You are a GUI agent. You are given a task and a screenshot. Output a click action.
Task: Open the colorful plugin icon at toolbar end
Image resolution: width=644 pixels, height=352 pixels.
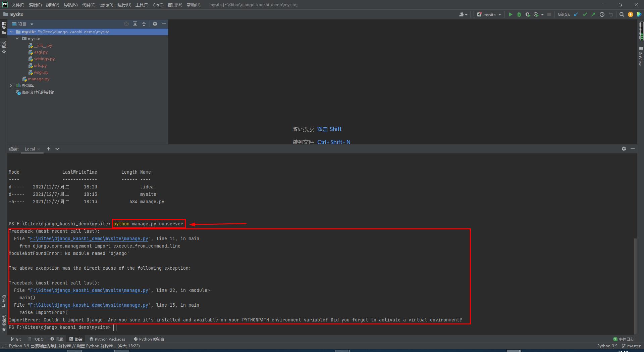[x=639, y=14]
